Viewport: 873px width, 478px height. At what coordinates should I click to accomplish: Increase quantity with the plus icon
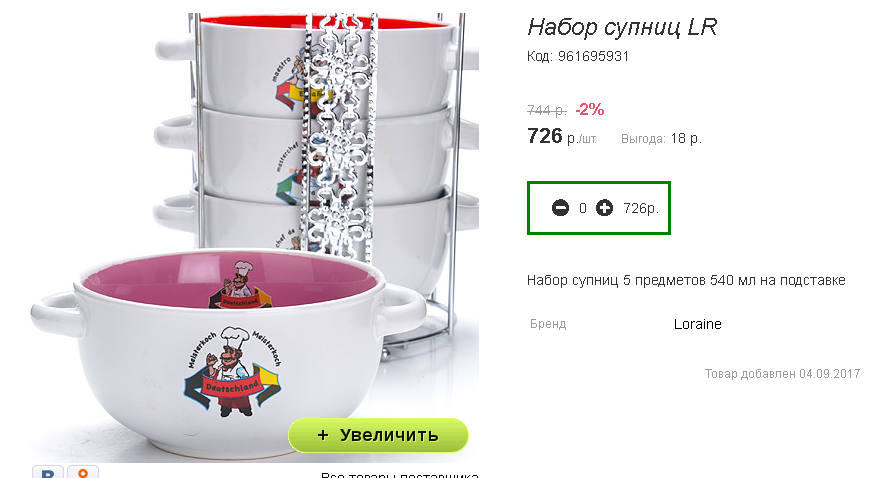click(604, 208)
